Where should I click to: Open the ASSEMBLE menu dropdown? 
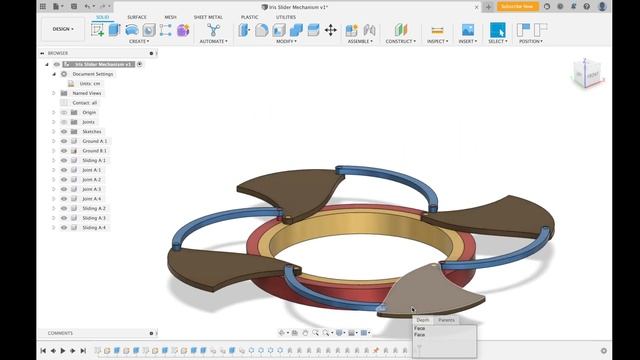(360, 41)
